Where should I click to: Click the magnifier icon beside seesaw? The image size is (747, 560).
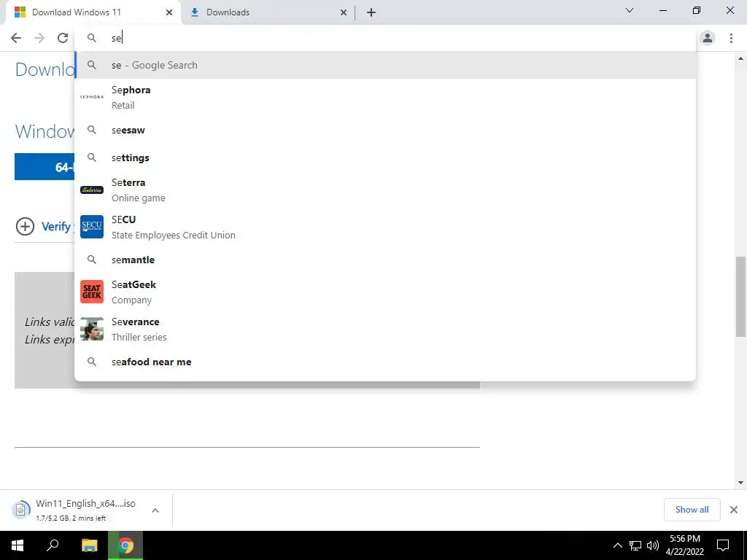pos(91,130)
